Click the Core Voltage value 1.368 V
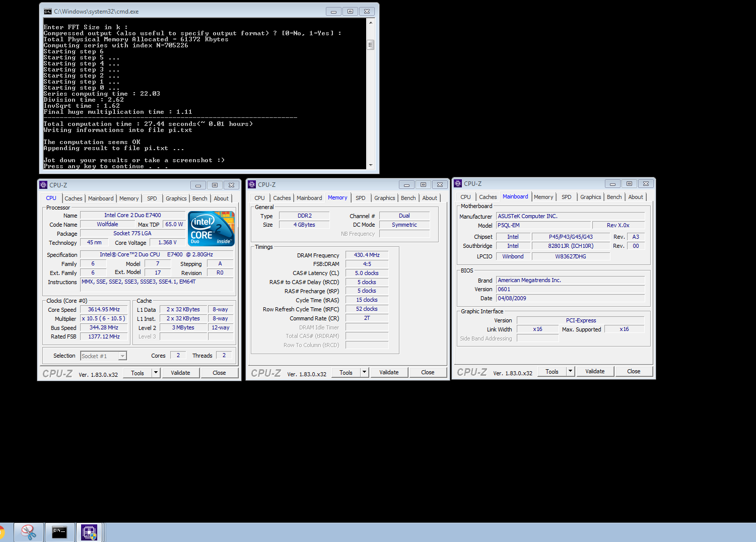 (x=167, y=242)
